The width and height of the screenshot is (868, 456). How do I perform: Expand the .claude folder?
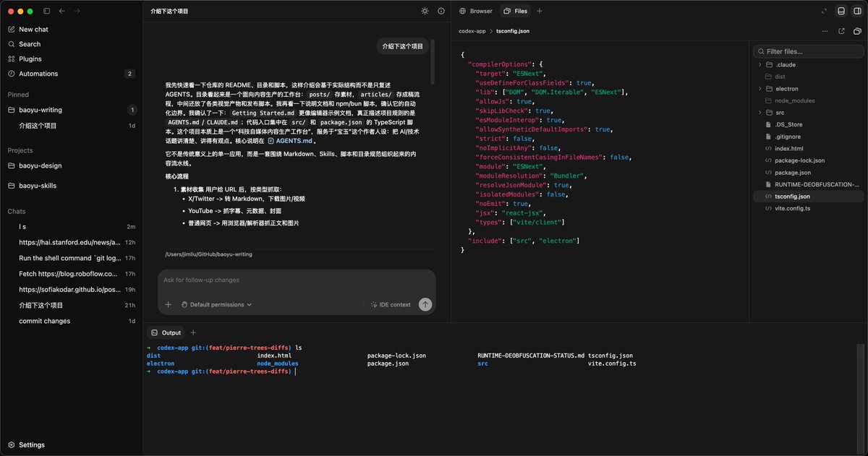tap(809, 64)
